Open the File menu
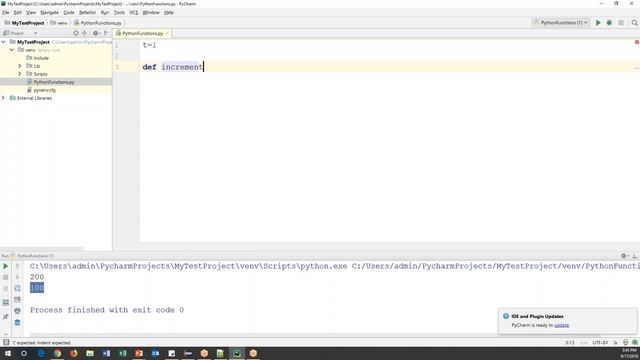This screenshot has height=360, width=640. click(6, 13)
